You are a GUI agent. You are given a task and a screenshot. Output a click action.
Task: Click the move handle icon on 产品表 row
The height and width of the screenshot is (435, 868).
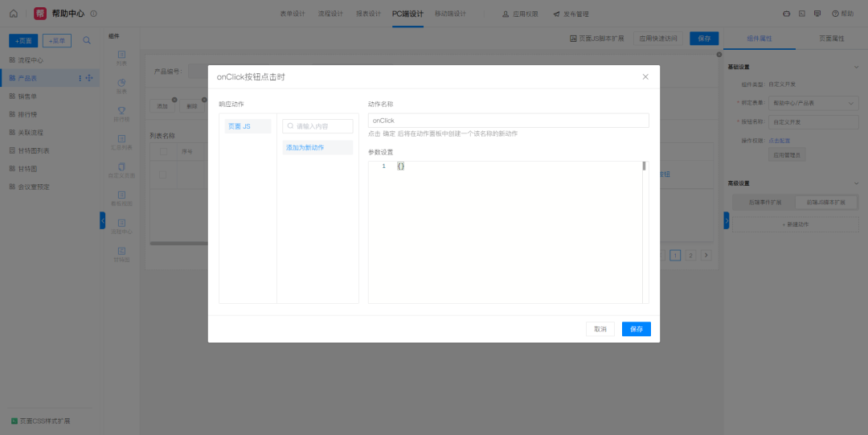click(89, 78)
